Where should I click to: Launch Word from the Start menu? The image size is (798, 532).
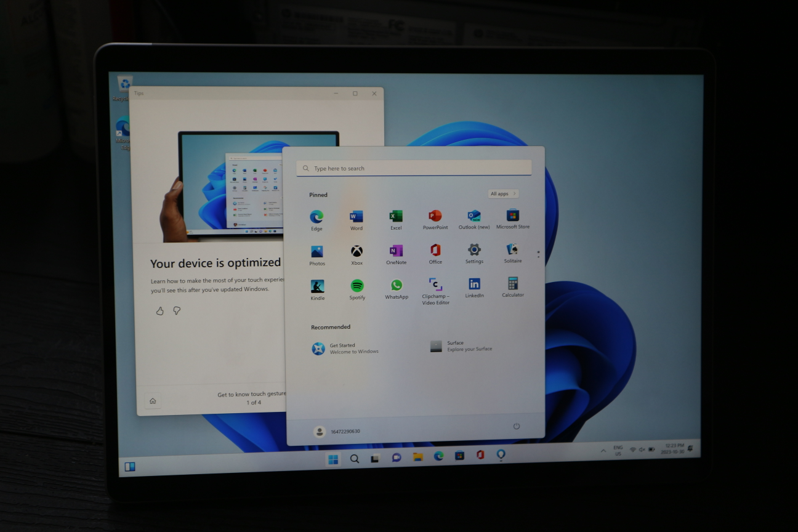click(x=357, y=220)
